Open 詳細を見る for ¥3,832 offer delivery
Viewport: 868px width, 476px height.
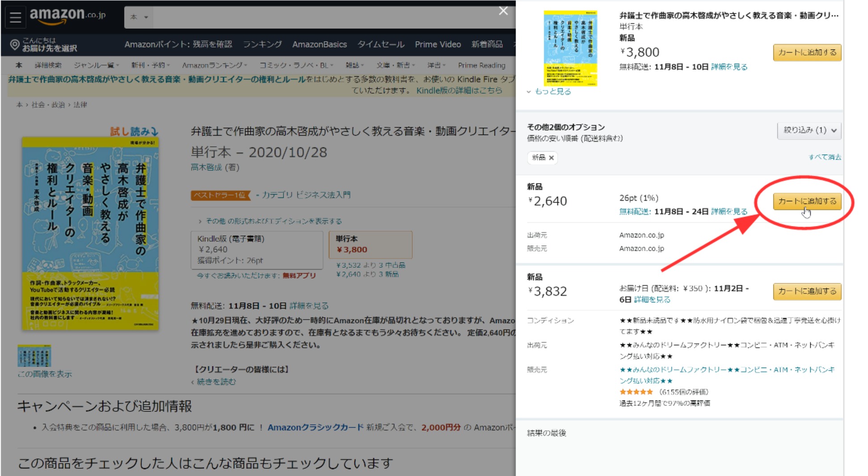pyautogui.click(x=652, y=300)
